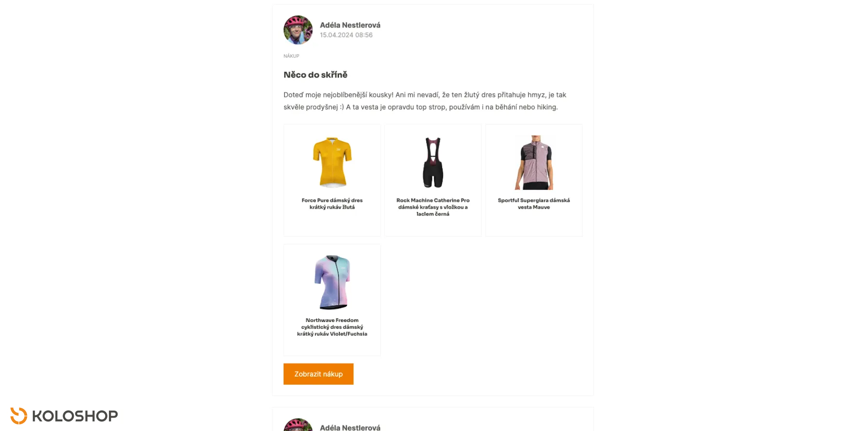
Task: Select the NÁKUP category label
Action: 291,56
